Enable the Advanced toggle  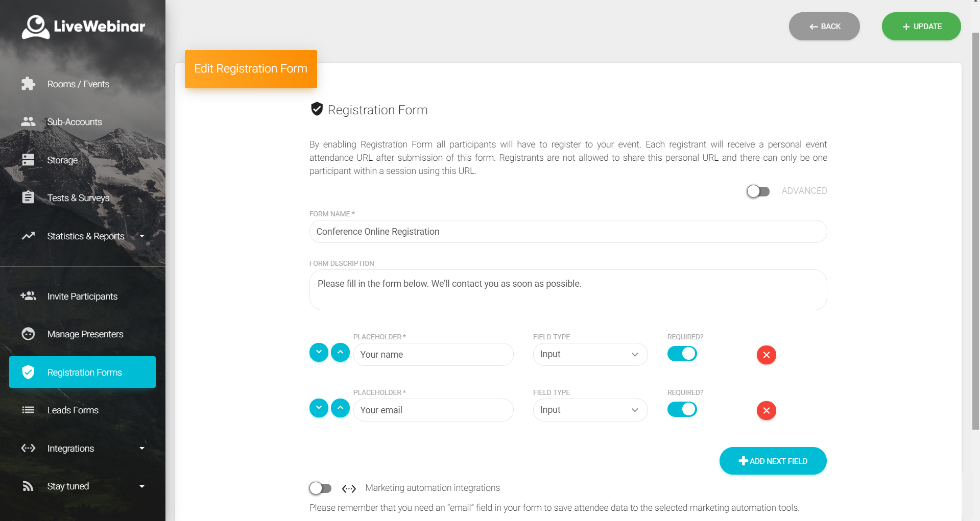758,191
